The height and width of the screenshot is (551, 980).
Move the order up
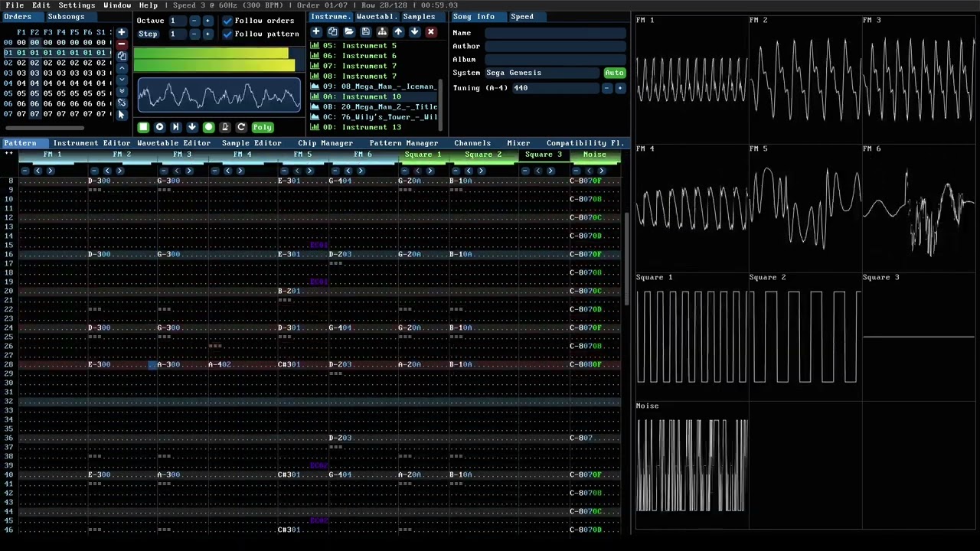click(x=121, y=68)
